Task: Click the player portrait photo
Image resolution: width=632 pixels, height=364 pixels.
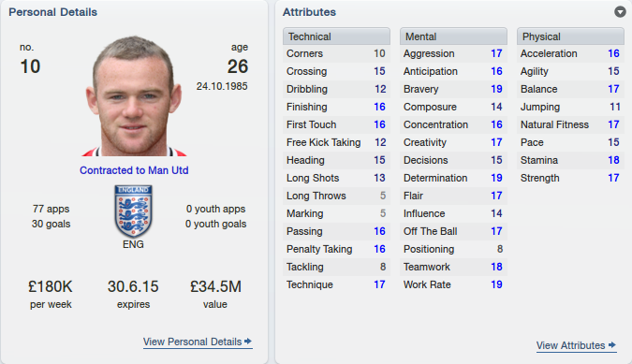Action: point(134,95)
